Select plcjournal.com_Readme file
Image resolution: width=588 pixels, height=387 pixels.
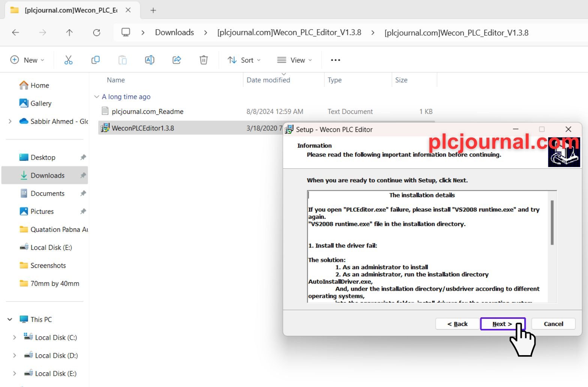(147, 112)
